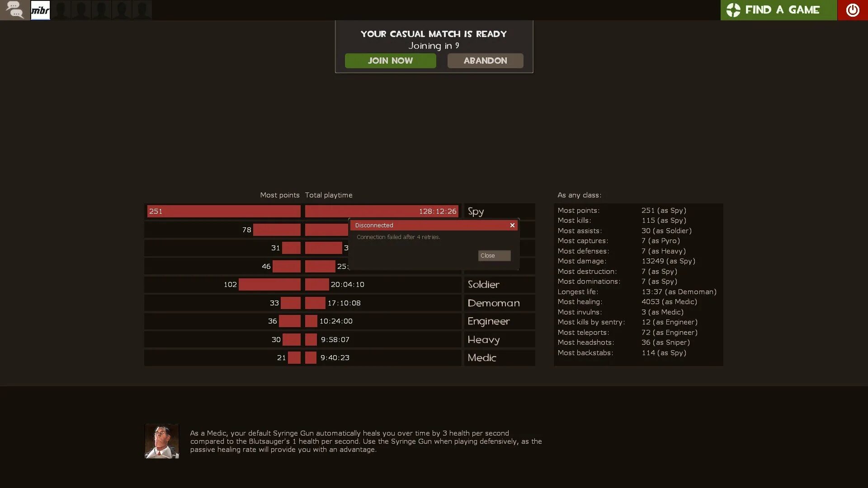Click the power/quit icon top right
Screen dimensions: 868x488
tap(853, 9)
